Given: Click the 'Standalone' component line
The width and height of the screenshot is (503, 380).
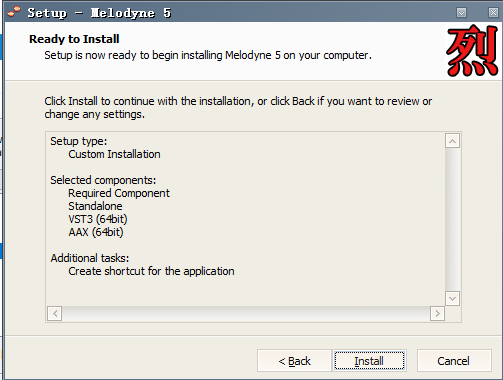Looking at the screenshot, I should [95, 206].
